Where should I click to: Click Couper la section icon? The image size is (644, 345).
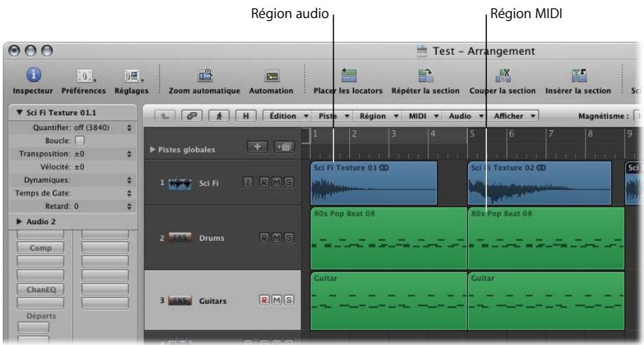point(503,76)
